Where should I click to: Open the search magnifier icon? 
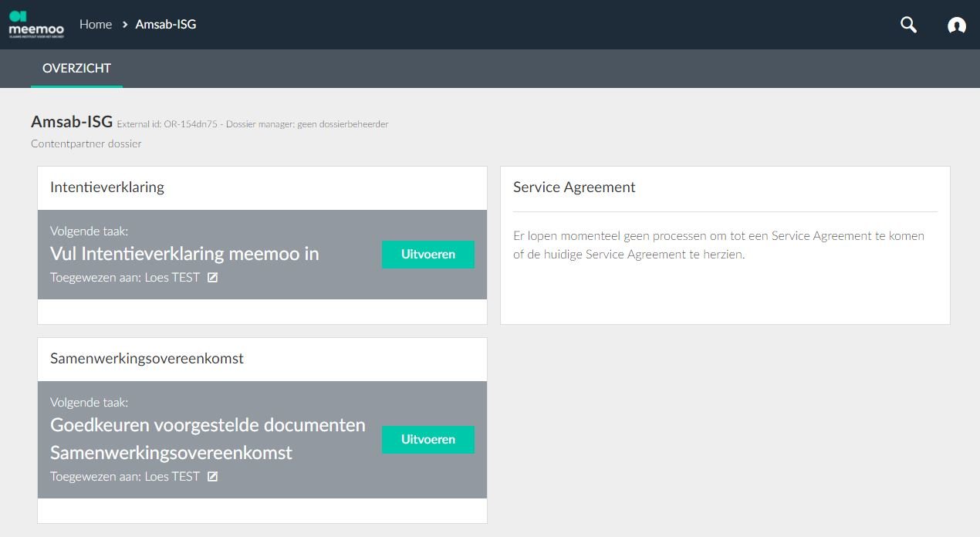point(909,25)
